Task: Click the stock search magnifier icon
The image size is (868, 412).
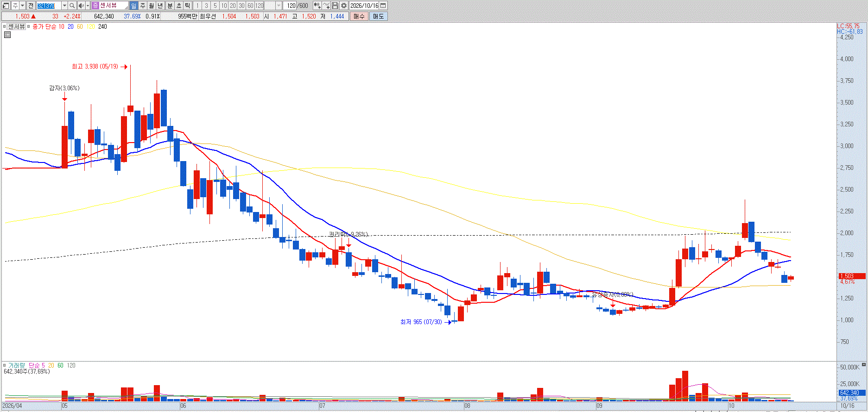Action: (x=72, y=6)
